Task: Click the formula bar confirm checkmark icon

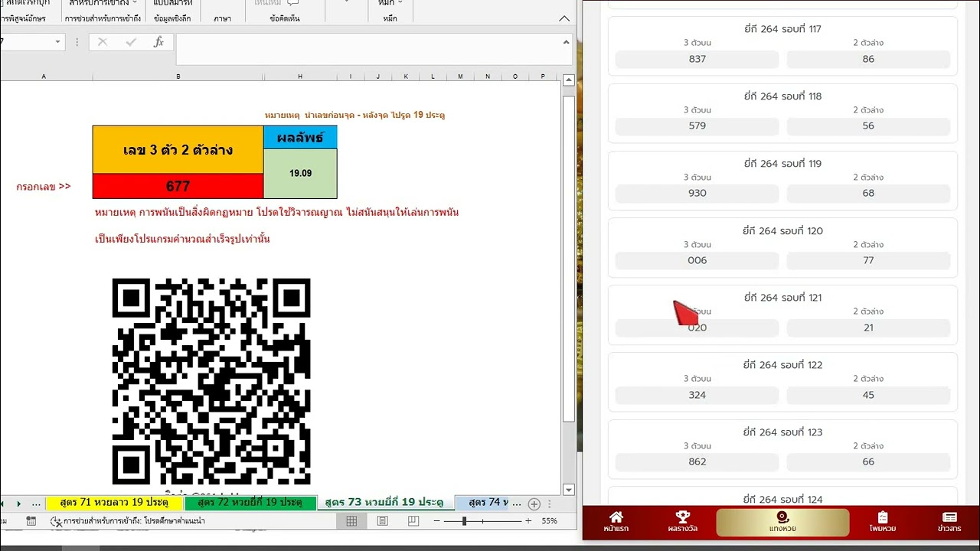Action: click(x=130, y=42)
